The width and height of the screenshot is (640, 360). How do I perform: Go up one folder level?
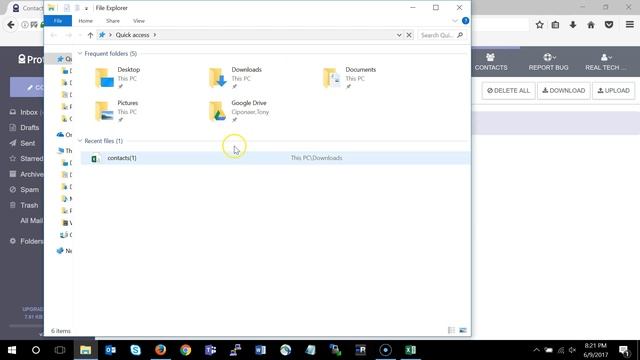point(90,35)
